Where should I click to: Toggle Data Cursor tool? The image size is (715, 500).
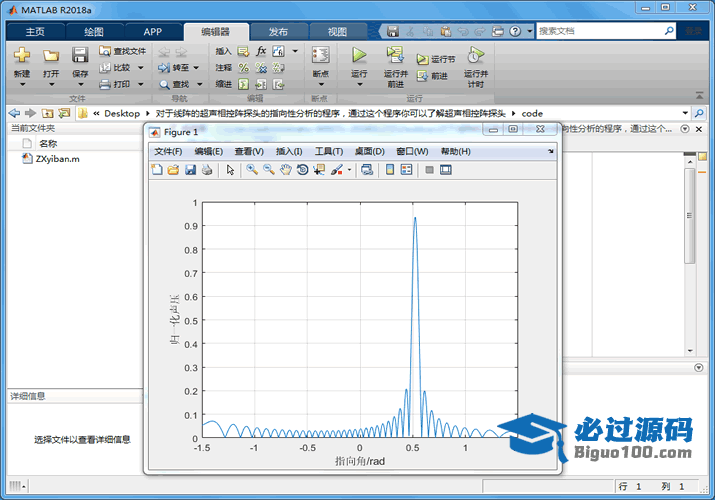click(x=320, y=170)
